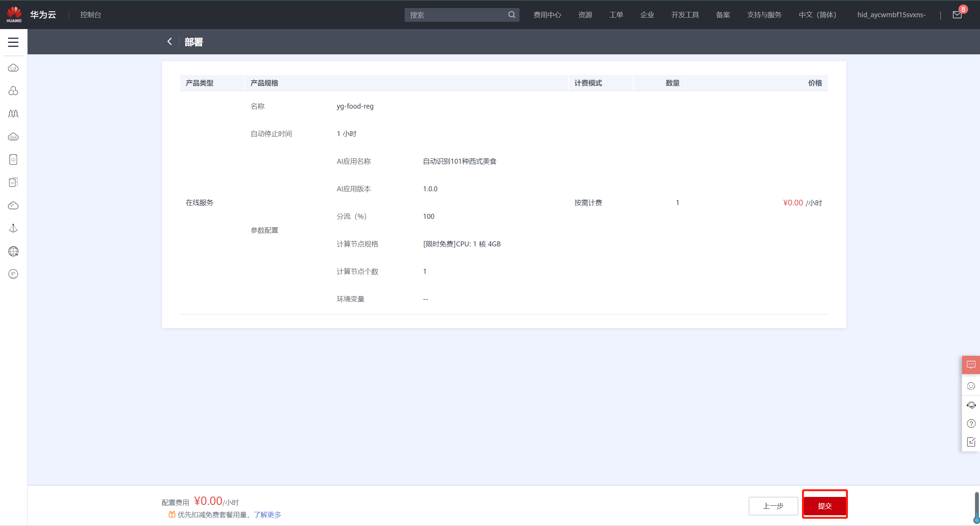Open the feedback chat bubble on right edge
980x526 pixels.
click(x=971, y=365)
